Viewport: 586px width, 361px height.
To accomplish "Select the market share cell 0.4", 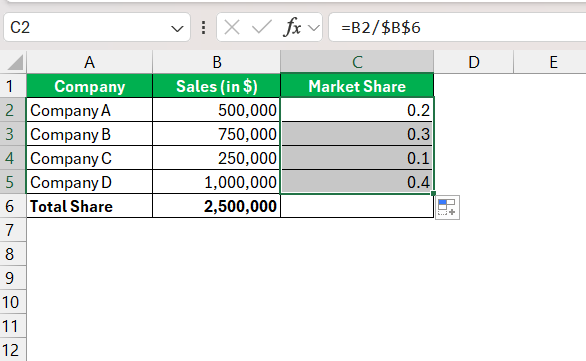I will pyautogui.click(x=357, y=182).
